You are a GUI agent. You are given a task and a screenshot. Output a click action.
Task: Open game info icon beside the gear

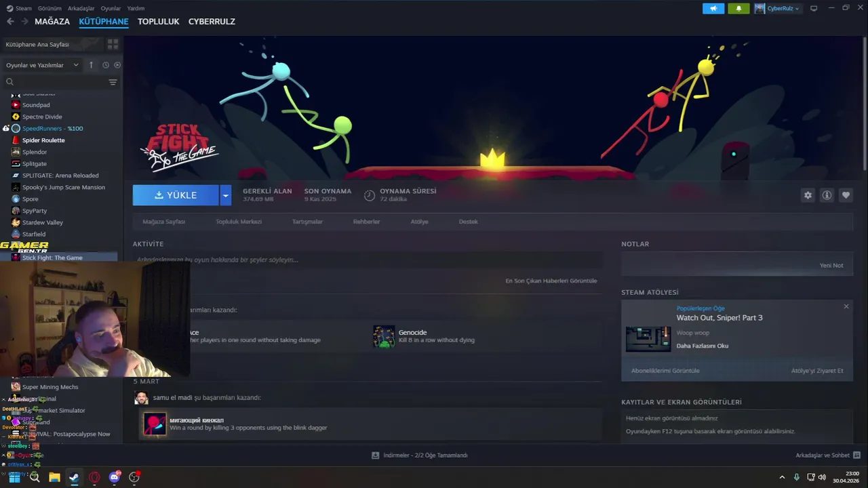[827, 195]
